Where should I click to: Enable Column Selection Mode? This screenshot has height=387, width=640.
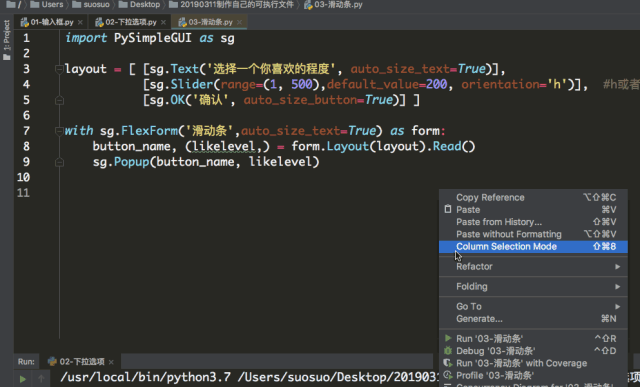(x=533, y=247)
